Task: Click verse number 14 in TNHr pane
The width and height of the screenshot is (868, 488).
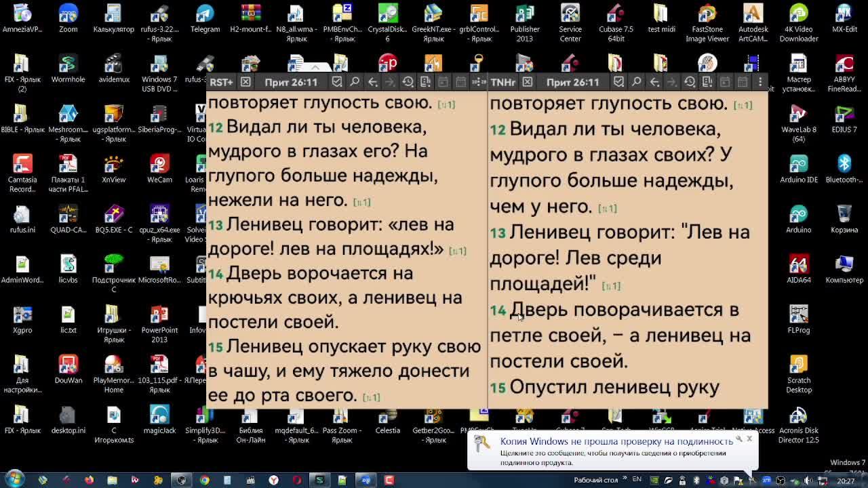Action: 498,310
